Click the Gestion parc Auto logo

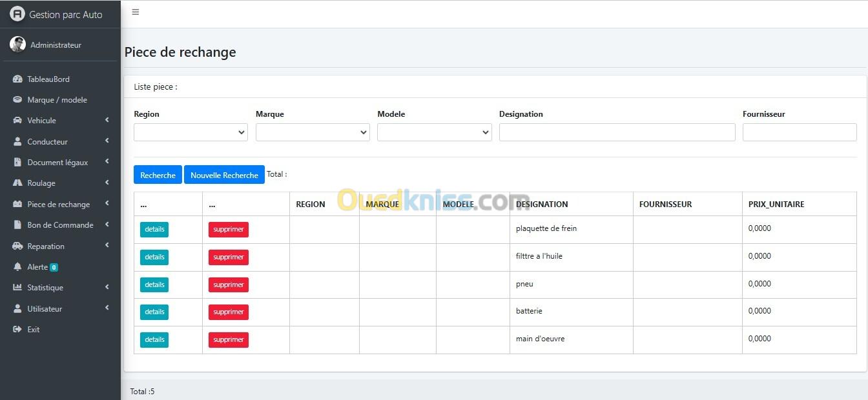pyautogui.click(x=17, y=14)
